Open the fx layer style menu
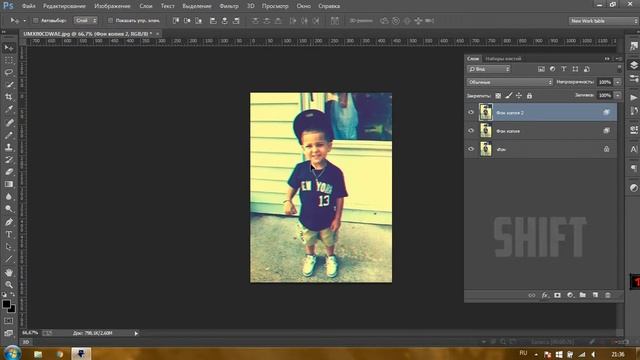 click(545, 295)
